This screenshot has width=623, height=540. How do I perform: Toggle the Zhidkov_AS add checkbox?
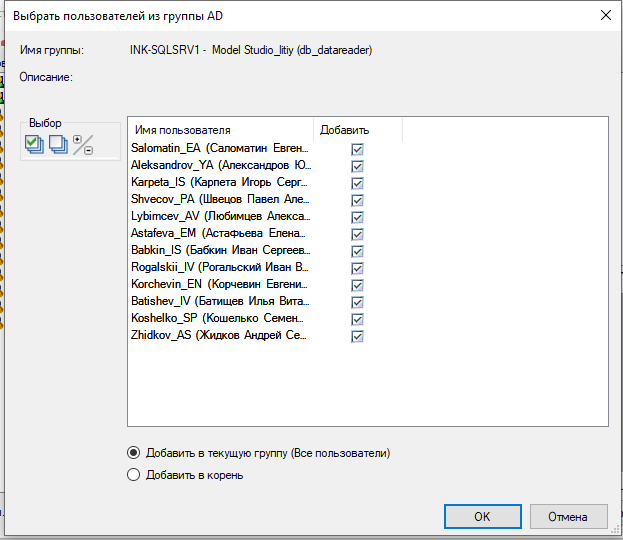coord(357,337)
